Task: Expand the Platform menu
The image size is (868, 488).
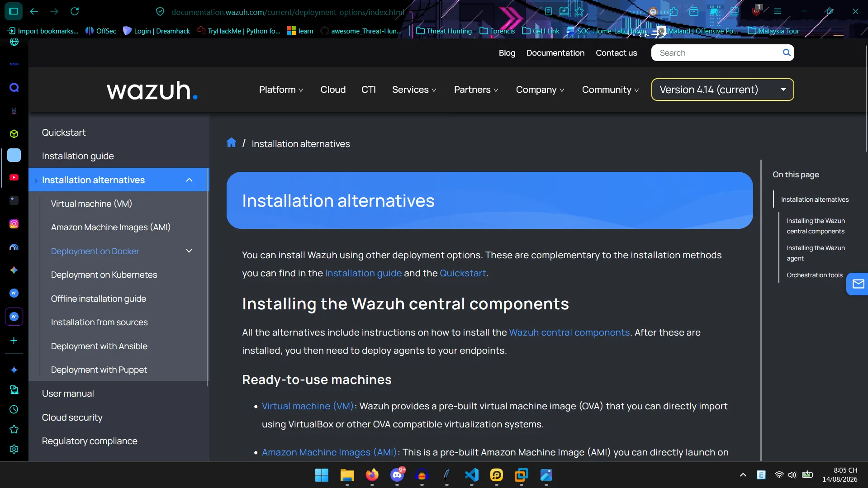Action: click(x=281, y=90)
